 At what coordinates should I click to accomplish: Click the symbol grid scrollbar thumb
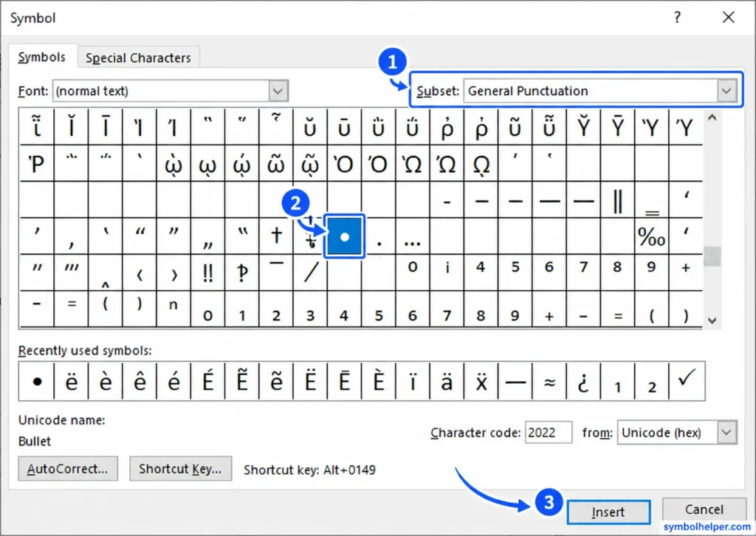[x=712, y=256]
